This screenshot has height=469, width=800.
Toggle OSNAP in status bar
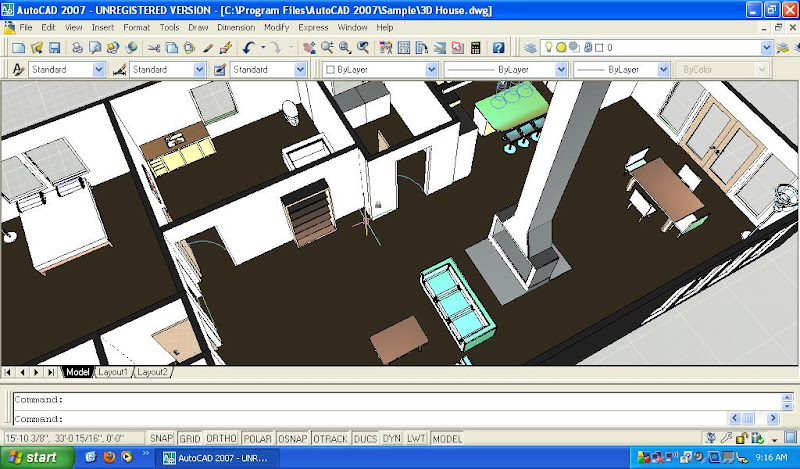292,439
